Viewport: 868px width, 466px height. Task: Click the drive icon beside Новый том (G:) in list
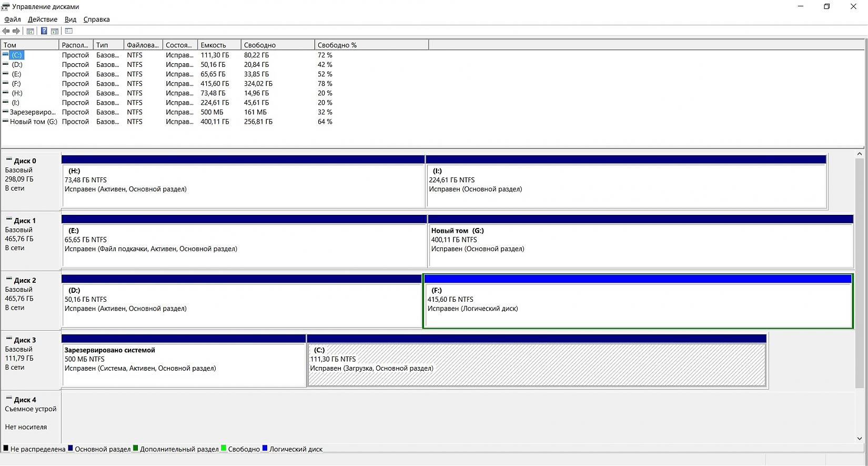coord(5,121)
